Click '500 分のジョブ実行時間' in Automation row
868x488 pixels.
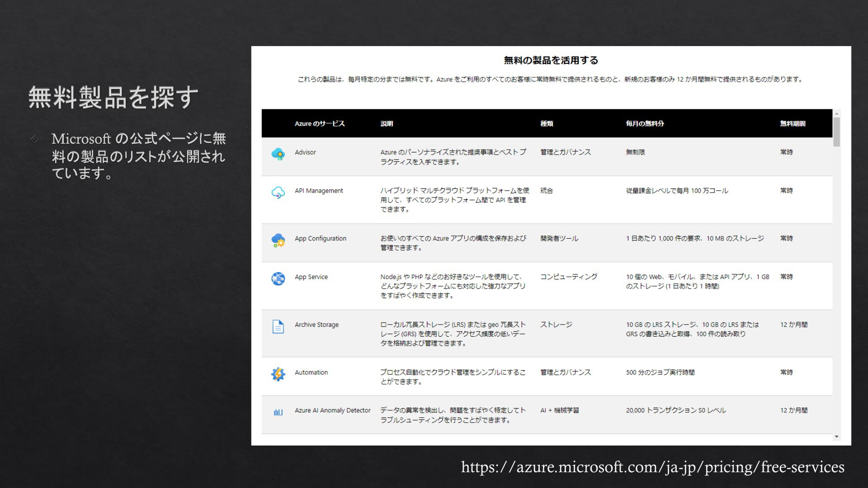(x=660, y=372)
